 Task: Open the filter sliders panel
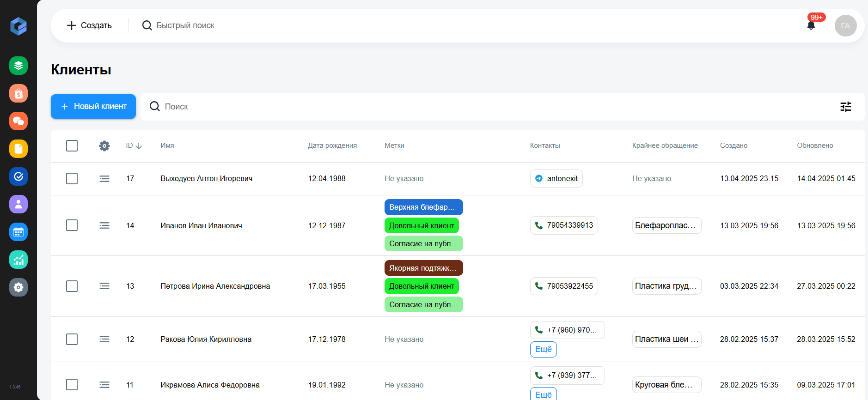click(x=845, y=107)
